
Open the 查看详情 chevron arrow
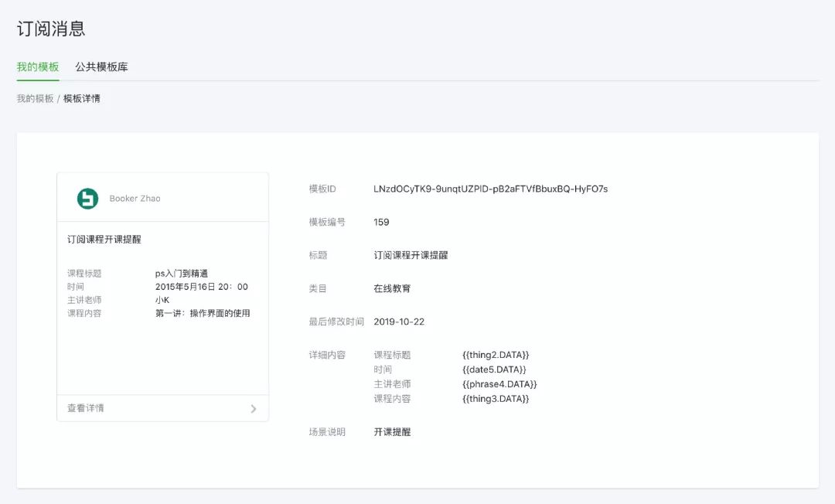tap(254, 408)
